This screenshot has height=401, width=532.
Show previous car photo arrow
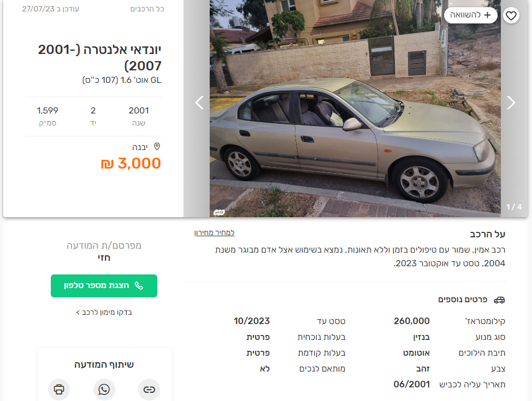(x=199, y=103)
